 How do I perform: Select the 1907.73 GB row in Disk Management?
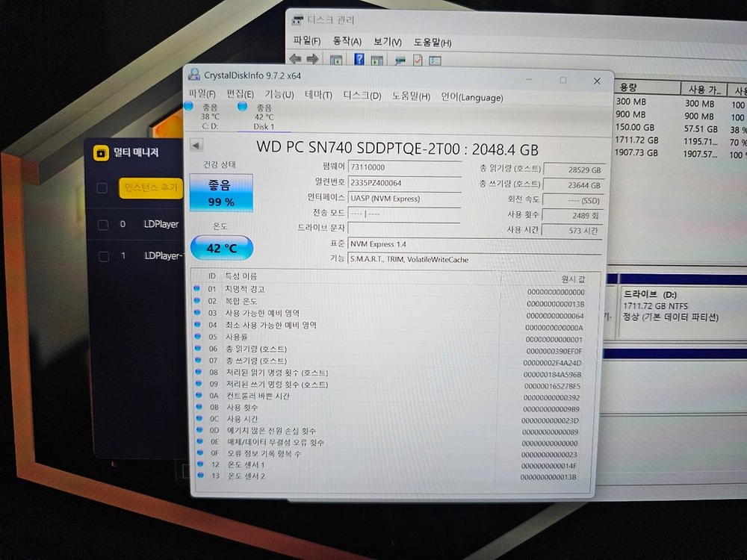coord(680,153)
